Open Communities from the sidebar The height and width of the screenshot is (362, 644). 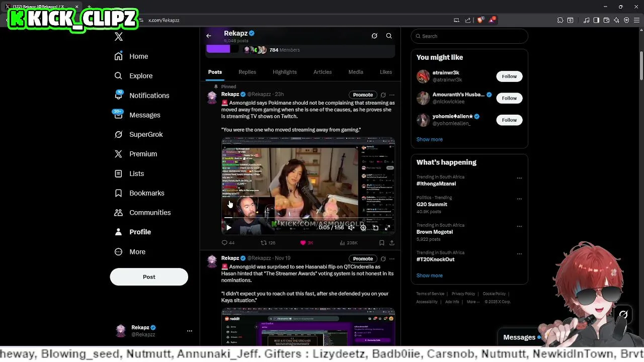pos(142,213)
